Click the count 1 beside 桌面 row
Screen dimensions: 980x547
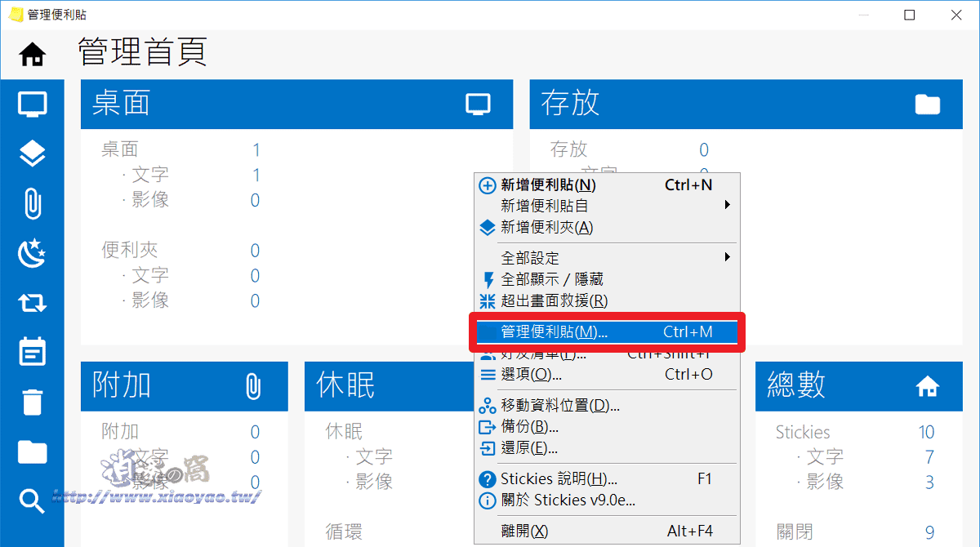click(x=256, y=150)
